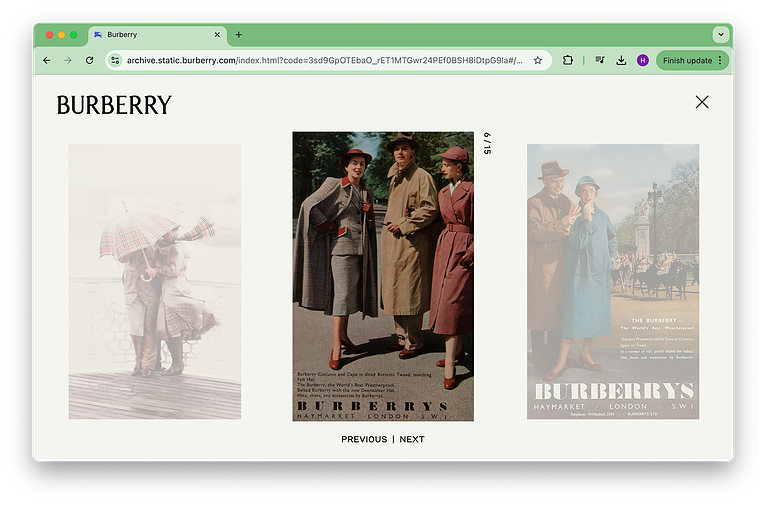Expand the tab search dropdown arrow
Screen dimensions: 759x505
pyautogui.click(x=721, y=35)
